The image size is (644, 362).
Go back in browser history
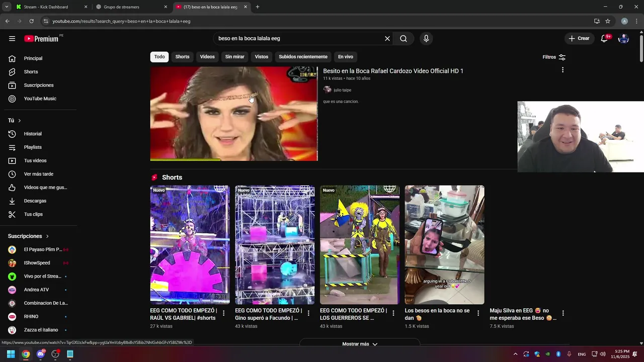tap(7, 21)
